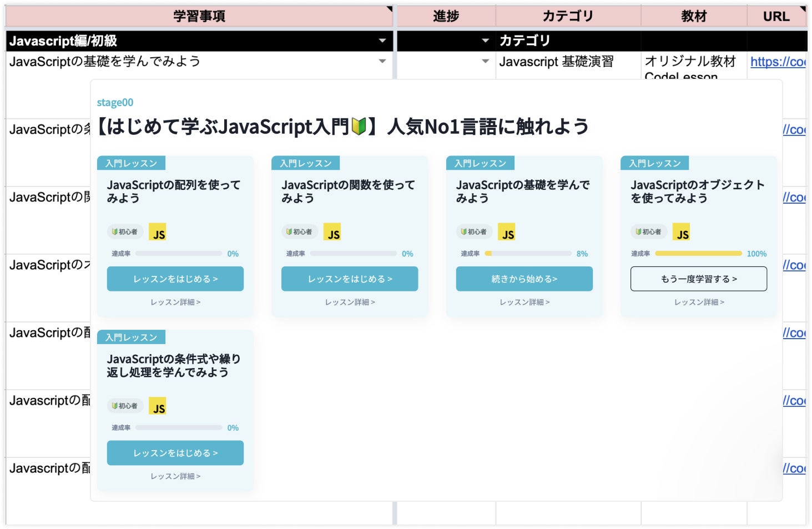Click the JS icon on the オブジェクト lesson card
This screenshot has width=812, height=529.
(x=681, y=232)
